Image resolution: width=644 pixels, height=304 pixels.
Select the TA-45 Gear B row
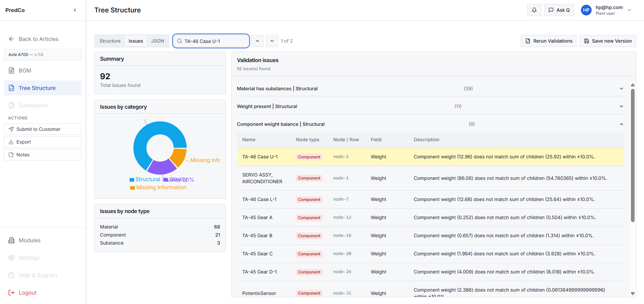click(x=431, y=236)
